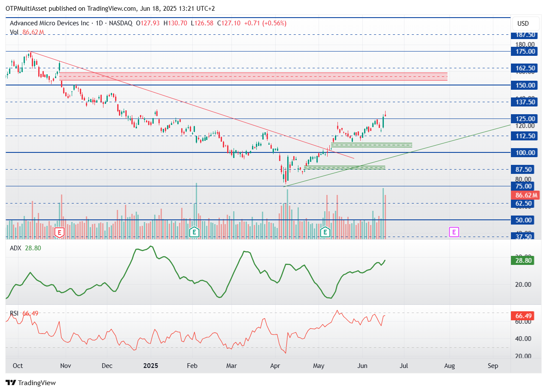This screenshot has height=392, width=547.
Task: Click the TradingView logo
Action: point(30,383)
